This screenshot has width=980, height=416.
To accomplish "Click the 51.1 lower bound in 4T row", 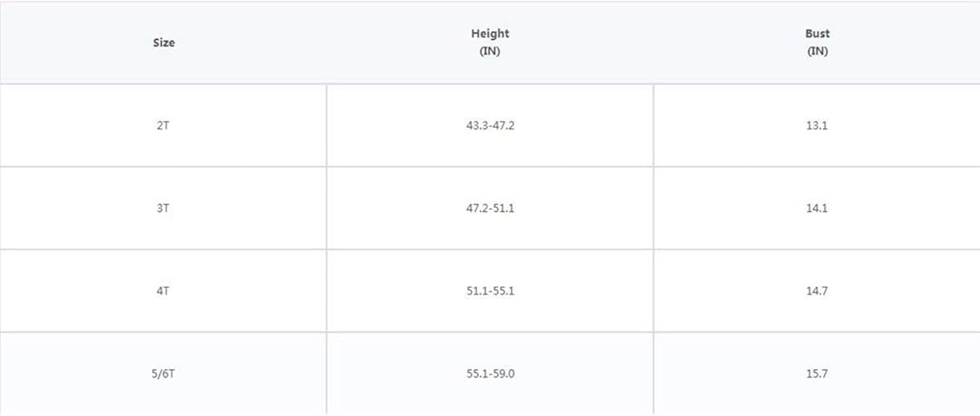I will (x=477, y=291).
